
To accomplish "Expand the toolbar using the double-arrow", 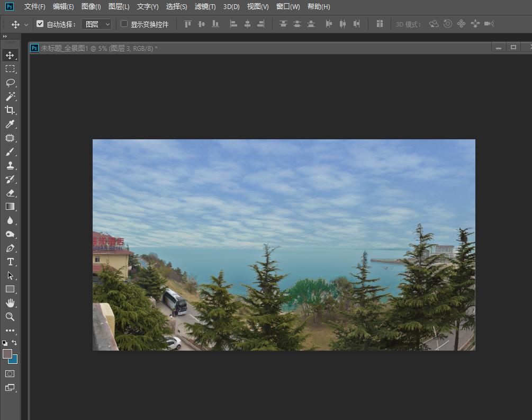I will 5,37.
